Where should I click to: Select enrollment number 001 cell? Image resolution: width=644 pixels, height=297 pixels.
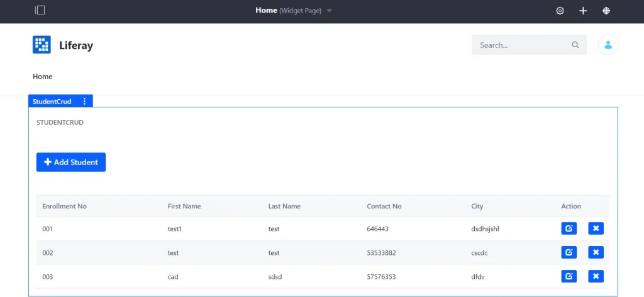pos(48,229)
